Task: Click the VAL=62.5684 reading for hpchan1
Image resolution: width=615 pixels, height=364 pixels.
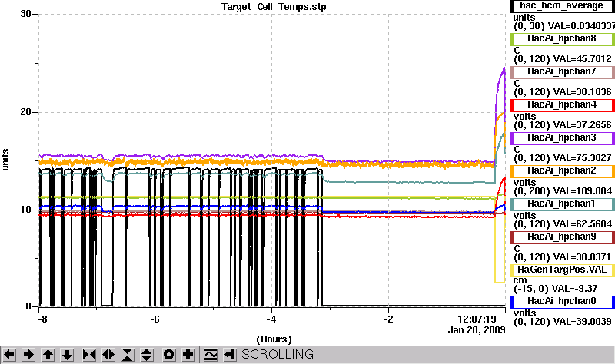Action: tap(582, 224)
